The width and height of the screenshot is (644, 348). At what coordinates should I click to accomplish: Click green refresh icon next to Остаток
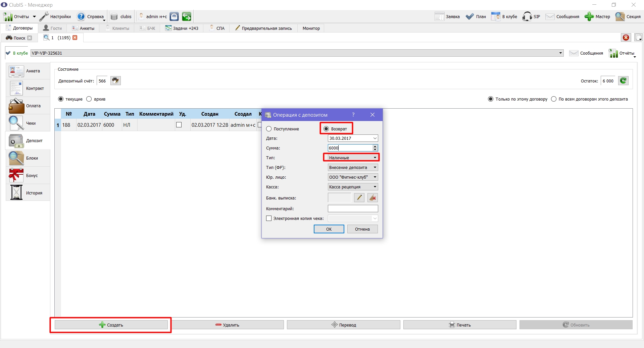623,80
